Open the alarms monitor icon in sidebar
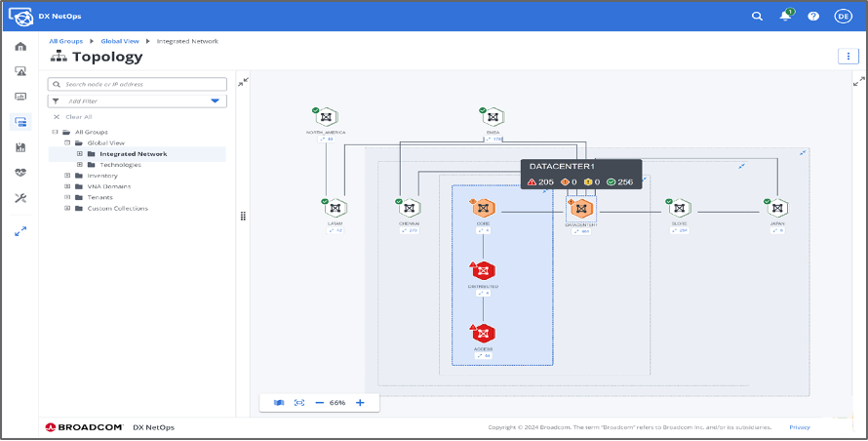868x441 pixels. (x=20, y=72)
